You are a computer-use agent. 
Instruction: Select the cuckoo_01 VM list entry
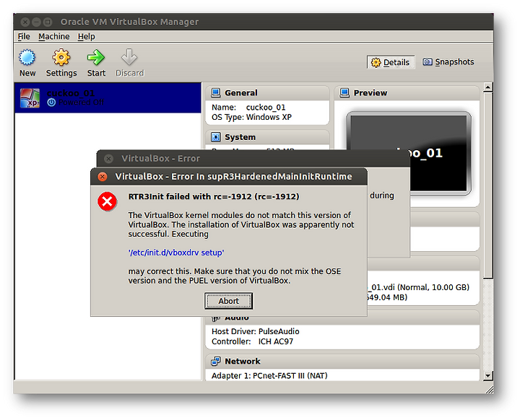click(108, 98)
